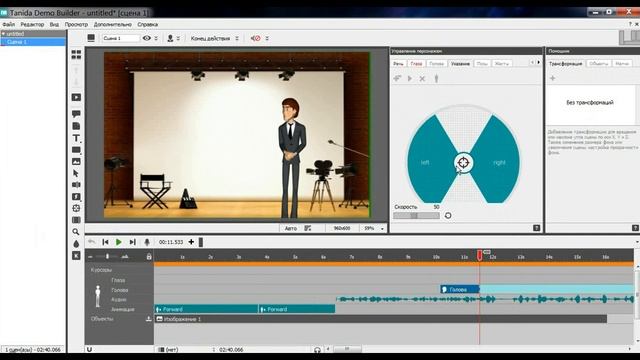Jump to timeline start button
640x360 pixels.
[x=105, y=242]
